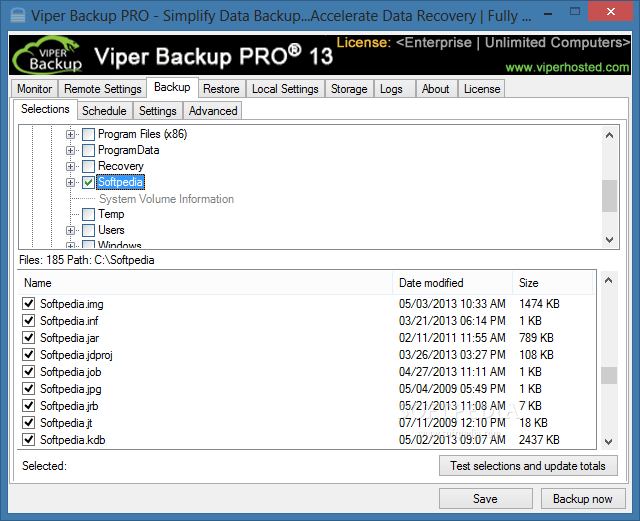
Task: Expand the Softpedia folder node
Action: click(x=70, y=182)
